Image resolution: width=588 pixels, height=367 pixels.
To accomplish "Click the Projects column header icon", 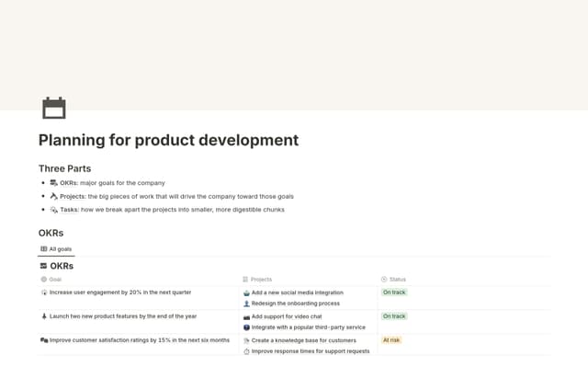I will pyautogui.click(x=245, y=280).
